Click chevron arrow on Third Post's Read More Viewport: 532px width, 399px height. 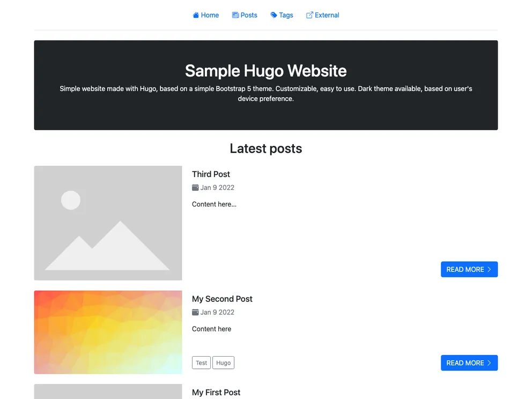pos(489,269)
